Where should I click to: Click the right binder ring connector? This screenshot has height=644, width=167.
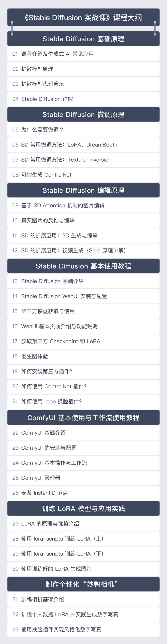[155, 28]
